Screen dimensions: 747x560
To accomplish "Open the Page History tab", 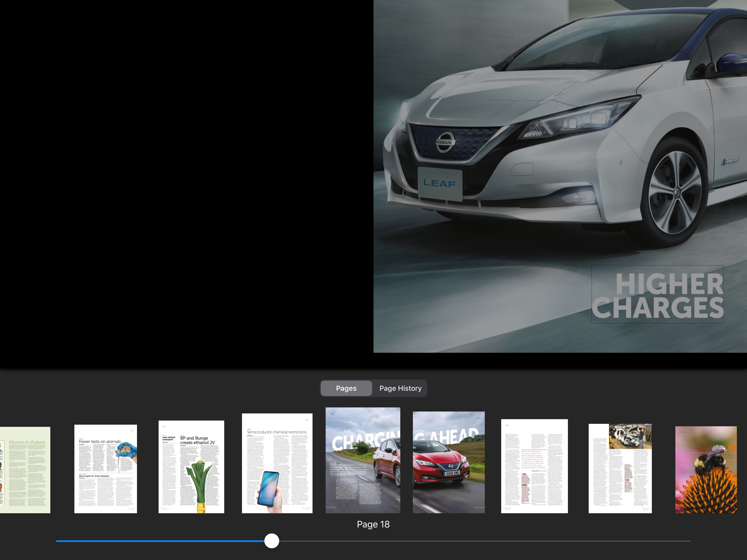I will (400, 389).
